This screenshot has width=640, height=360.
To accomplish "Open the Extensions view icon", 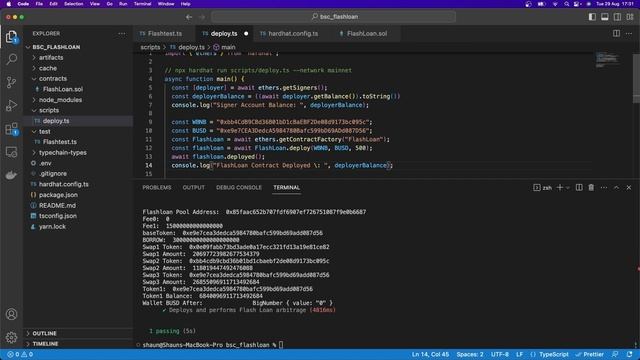I will (x=11, y=129).
